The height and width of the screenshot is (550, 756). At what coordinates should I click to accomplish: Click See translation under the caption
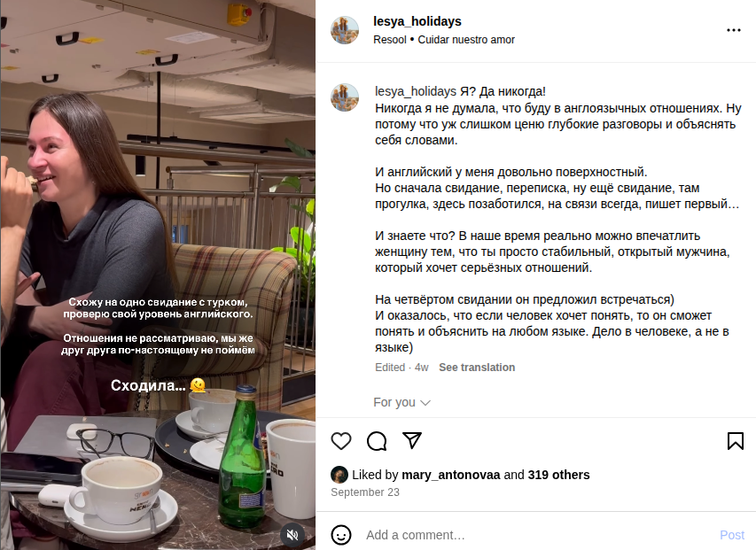[x=477, y=368]
